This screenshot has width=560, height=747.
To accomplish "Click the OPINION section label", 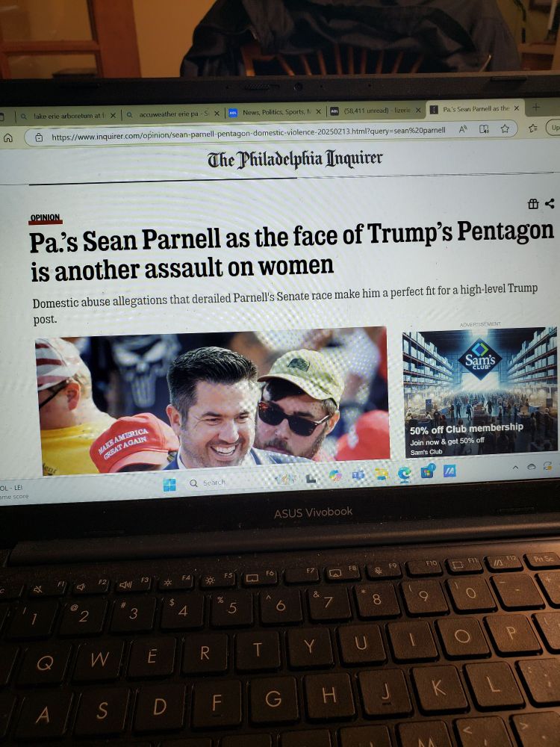I will (x=46, y=218).
